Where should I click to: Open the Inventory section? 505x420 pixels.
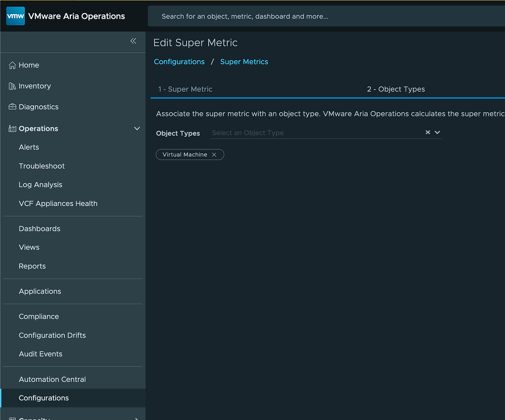pyautogui.click(x=35, y=86)
